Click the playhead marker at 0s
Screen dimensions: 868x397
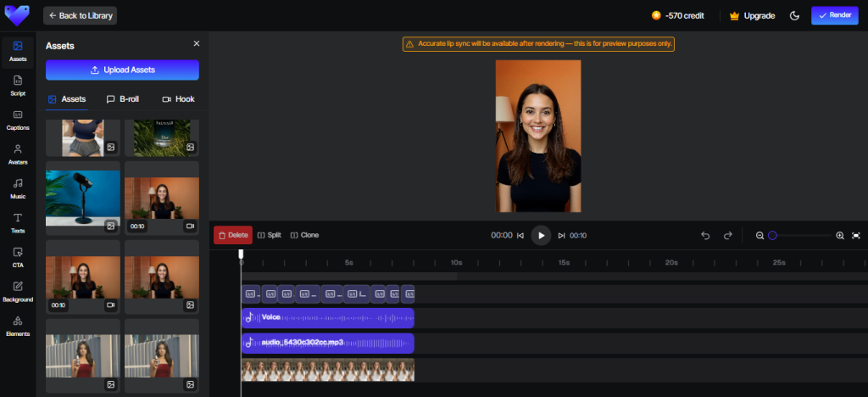click(x=241, y=254)
